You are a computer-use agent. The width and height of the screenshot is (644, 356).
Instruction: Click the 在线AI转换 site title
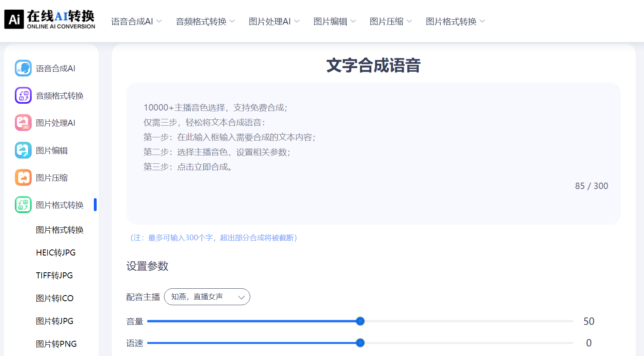point(61,16)
